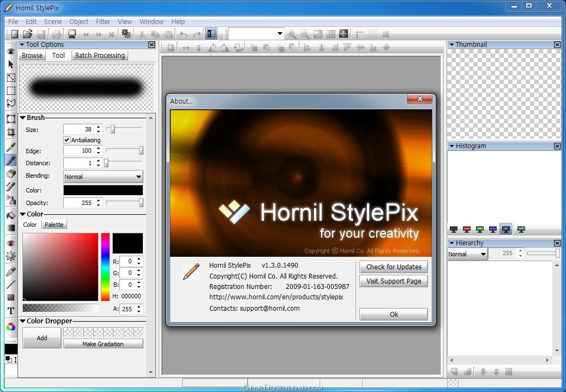Screen dimensions: 566x392
Task: Click the Redo arrow icon
Action: (197, 34)
